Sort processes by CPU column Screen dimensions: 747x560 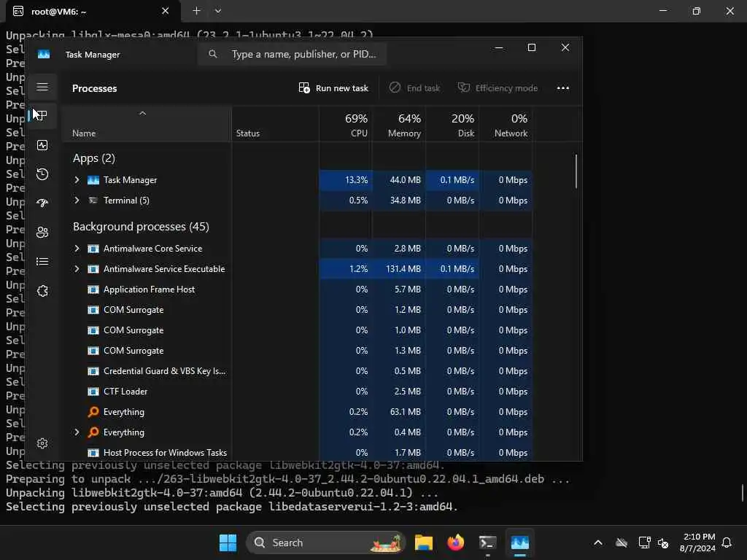(346, 125)
